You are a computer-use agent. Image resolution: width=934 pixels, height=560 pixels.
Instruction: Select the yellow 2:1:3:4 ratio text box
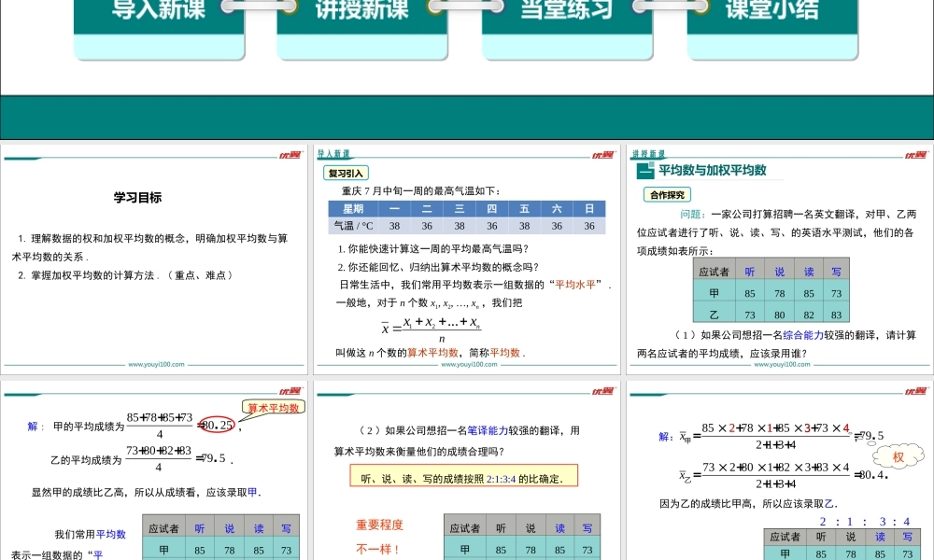point(461,479)
